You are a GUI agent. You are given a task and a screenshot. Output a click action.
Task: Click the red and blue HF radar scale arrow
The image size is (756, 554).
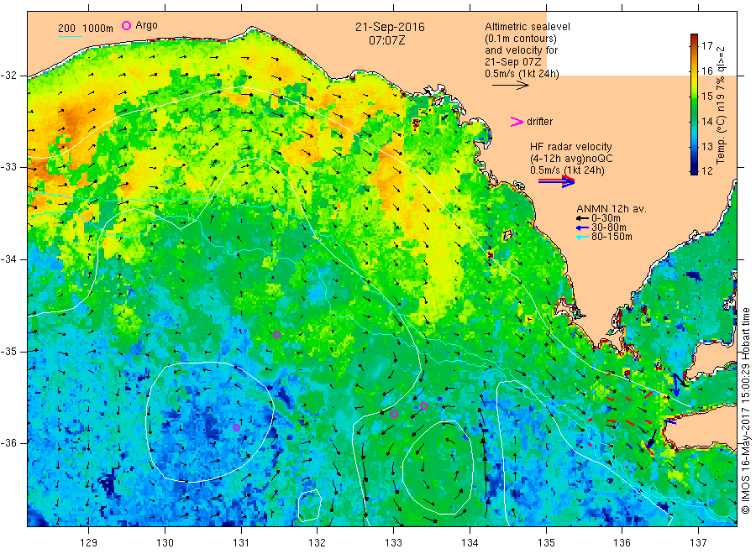(x=556, y=181)
